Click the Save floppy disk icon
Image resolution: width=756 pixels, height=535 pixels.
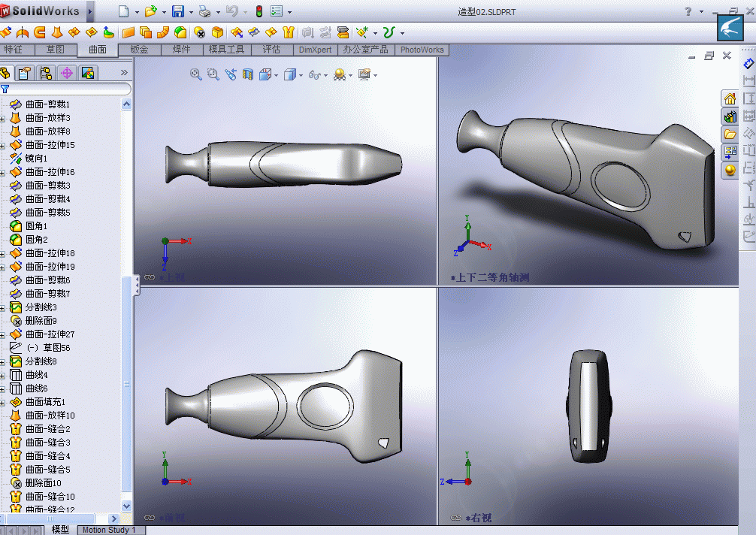(178, 11)
